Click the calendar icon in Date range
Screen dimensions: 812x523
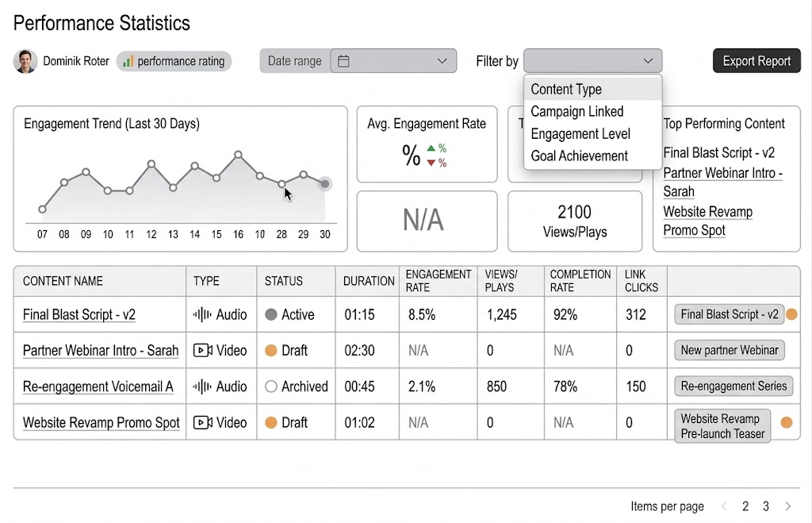(x=343, y=61)
